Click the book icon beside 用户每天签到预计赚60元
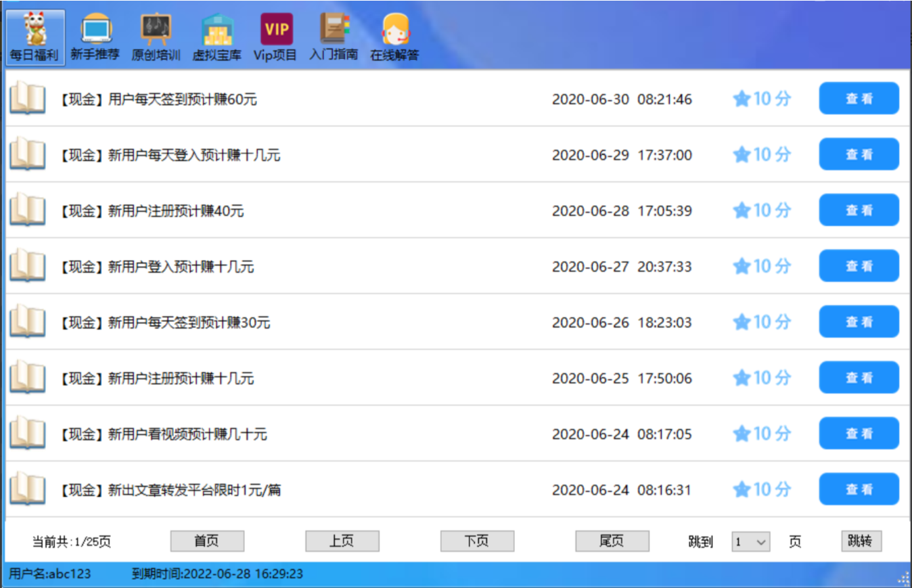Screen dimensions: 912x588 click(x=27, y=98)
